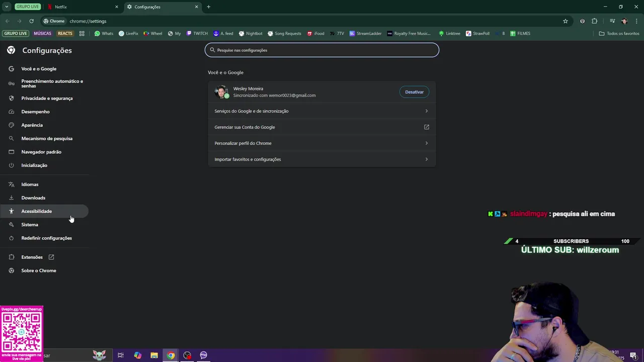Open external link icon for Gerenciar sua Conta
Viewport: 644px width, 362px height.
(427, 127)
